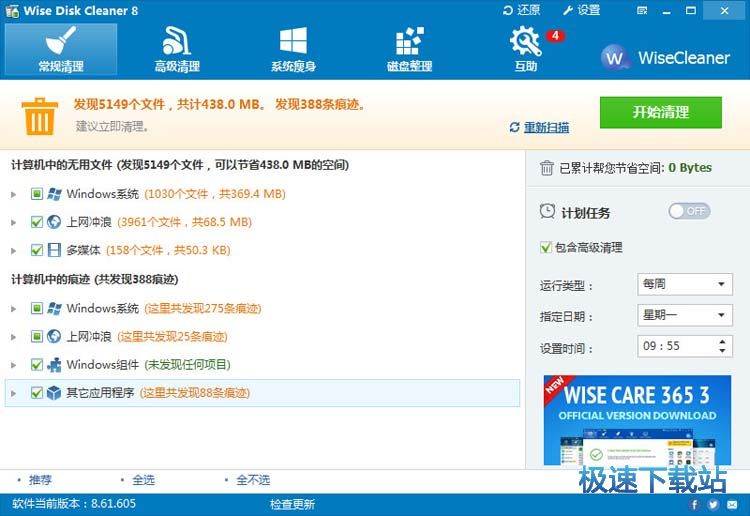Click the rescan refresh arrow icon
The height and width of the screenshot is (516, 750).
click(515, 127)
